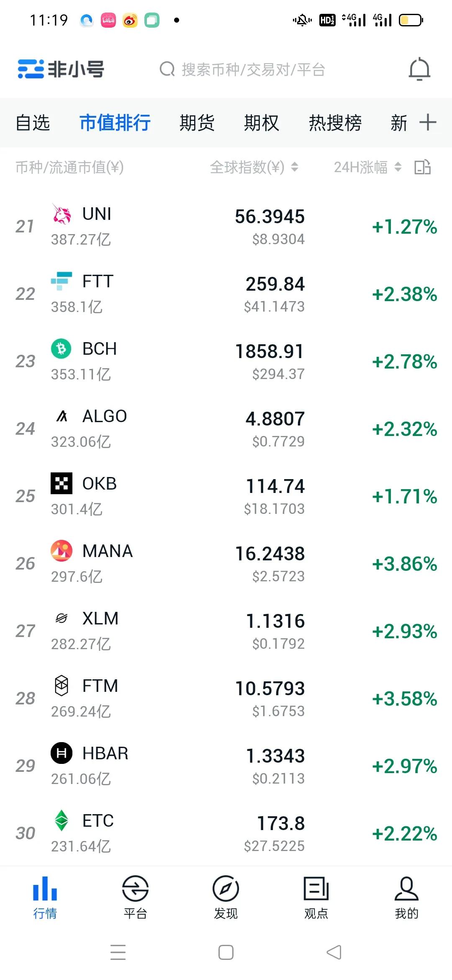Screen dimensions: 452x980
Task: Switch to the 自选 tab
Action: [33, 123]
